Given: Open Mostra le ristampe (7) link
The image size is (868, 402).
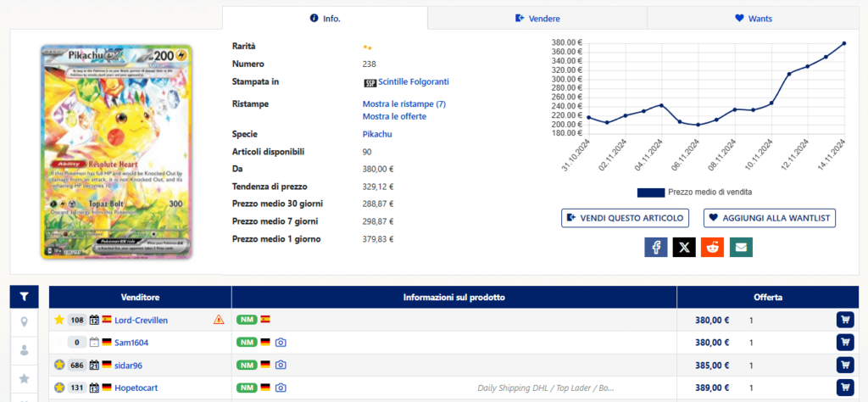Looking at the screenshot, I should point(403,104).
